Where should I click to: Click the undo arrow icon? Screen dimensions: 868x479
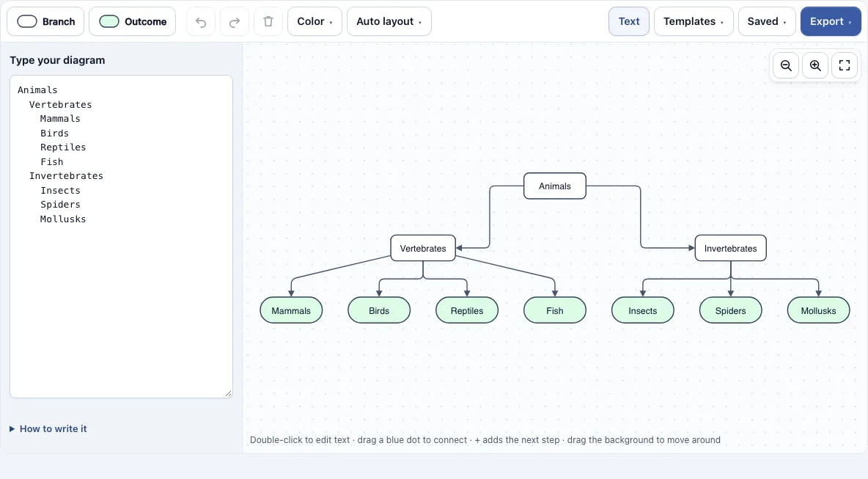coord(201,21)
